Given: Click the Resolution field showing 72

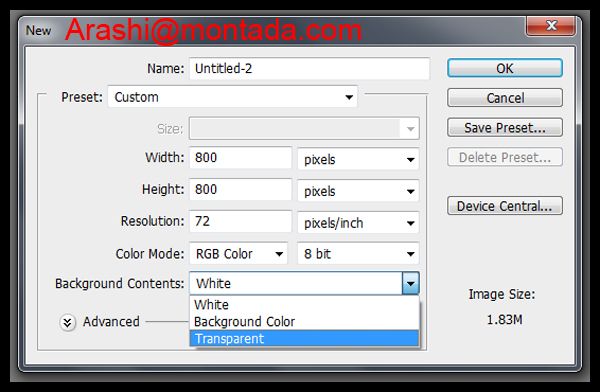Looking at the screenshot, I should point(240,221).
